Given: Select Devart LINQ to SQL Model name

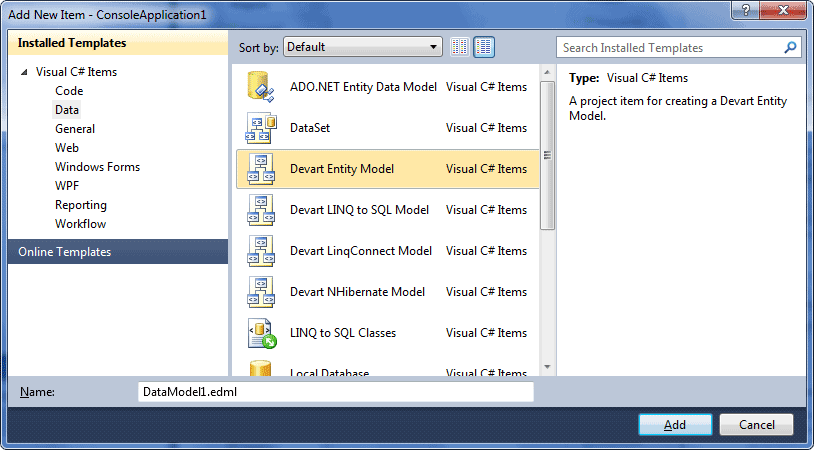Looking at the screenshot, I should point(359,210).
